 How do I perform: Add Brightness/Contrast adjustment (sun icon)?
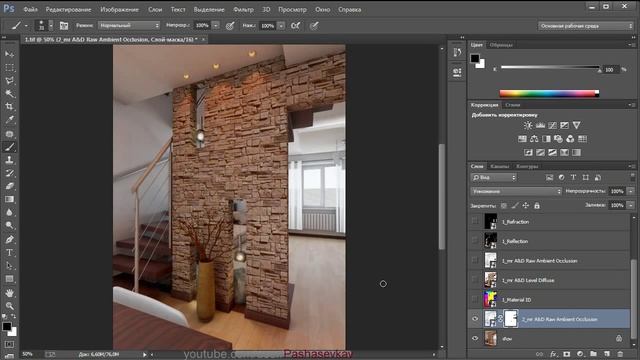pyautogui.click(x=528, y=125)
